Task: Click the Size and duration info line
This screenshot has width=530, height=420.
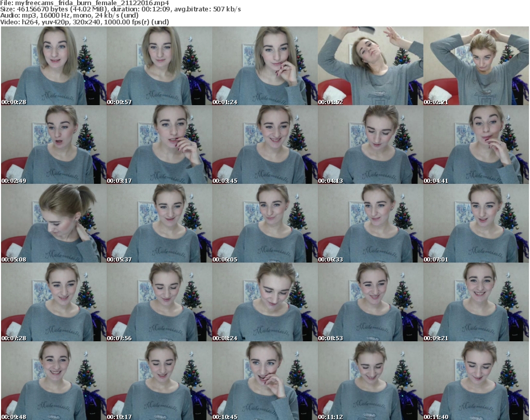Action: click(120, 9)
